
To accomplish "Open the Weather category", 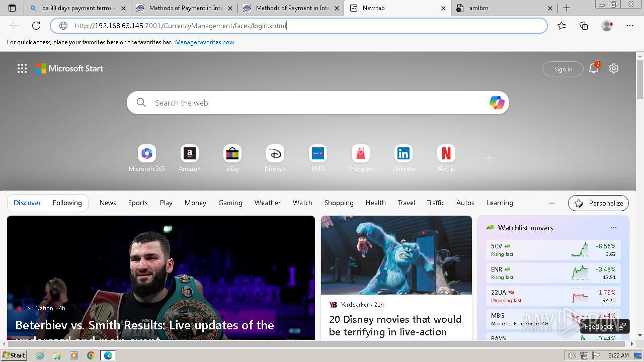I will (268, 203).
